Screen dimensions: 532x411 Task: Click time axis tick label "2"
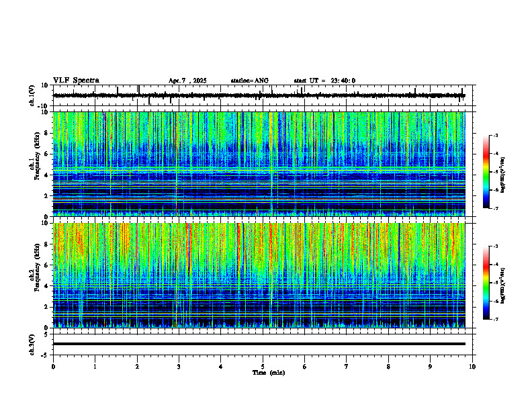click(137, 367)
